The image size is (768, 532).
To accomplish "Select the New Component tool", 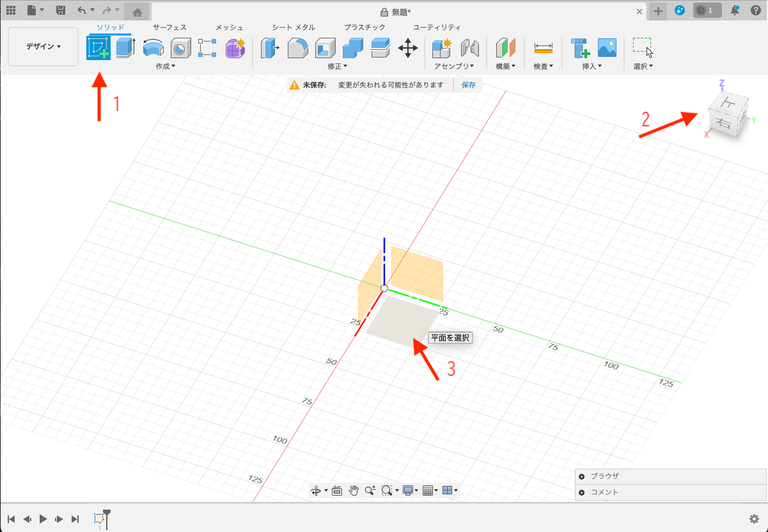I will click(x=442, y=49).
